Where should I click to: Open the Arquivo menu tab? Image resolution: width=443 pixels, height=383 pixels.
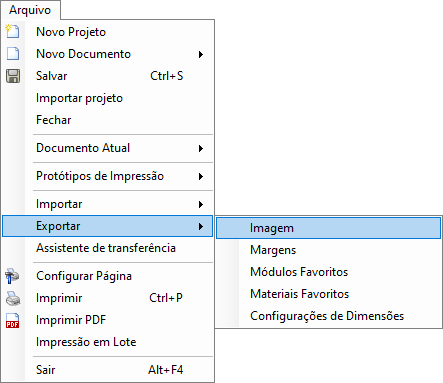pyautogui.click(x=30, y=10)
